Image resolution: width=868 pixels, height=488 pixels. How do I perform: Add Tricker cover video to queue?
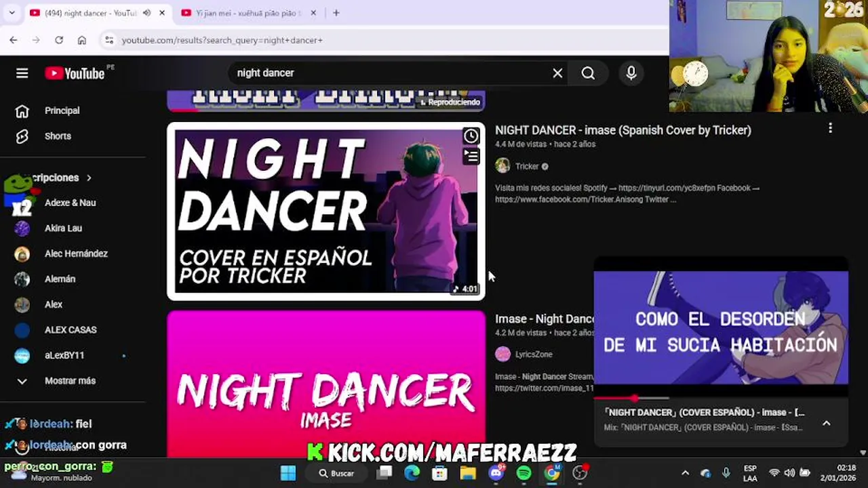point(471,157)
